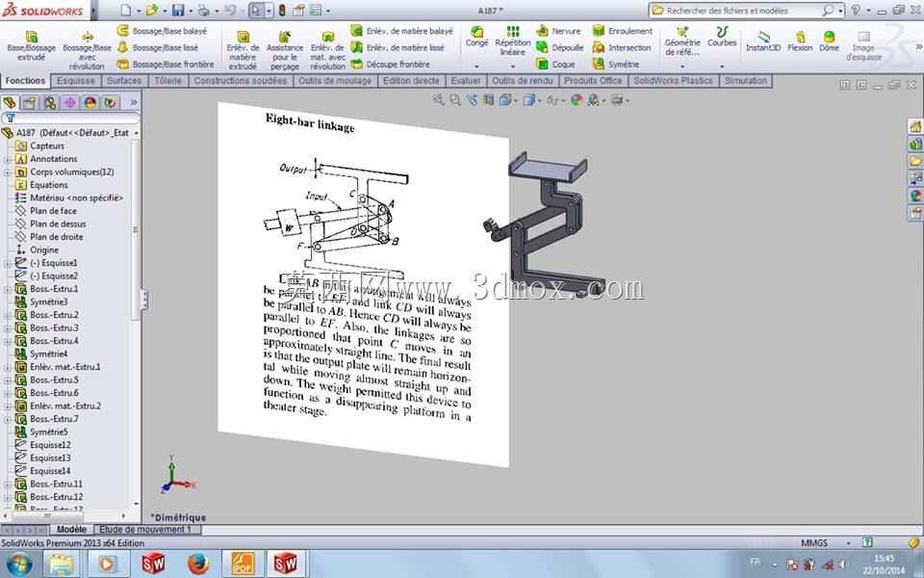Select the Symétrie mirror tool
The image size is (924, 578).
coord(617,65)
